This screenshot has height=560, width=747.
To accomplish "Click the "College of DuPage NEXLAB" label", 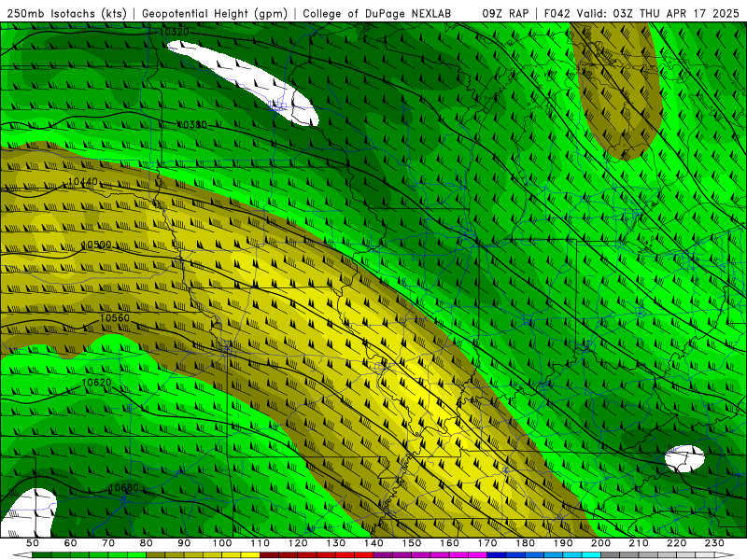I will point(377,13).
